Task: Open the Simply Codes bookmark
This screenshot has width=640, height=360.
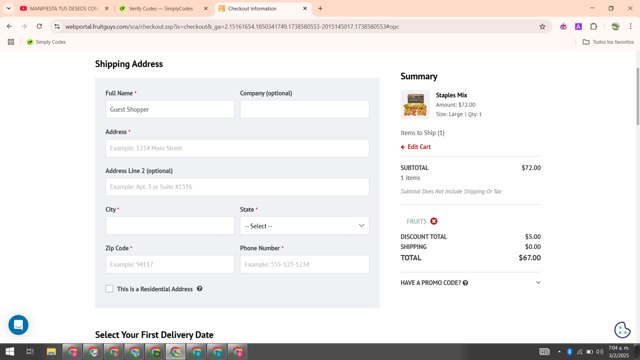Action: point(46,42)
